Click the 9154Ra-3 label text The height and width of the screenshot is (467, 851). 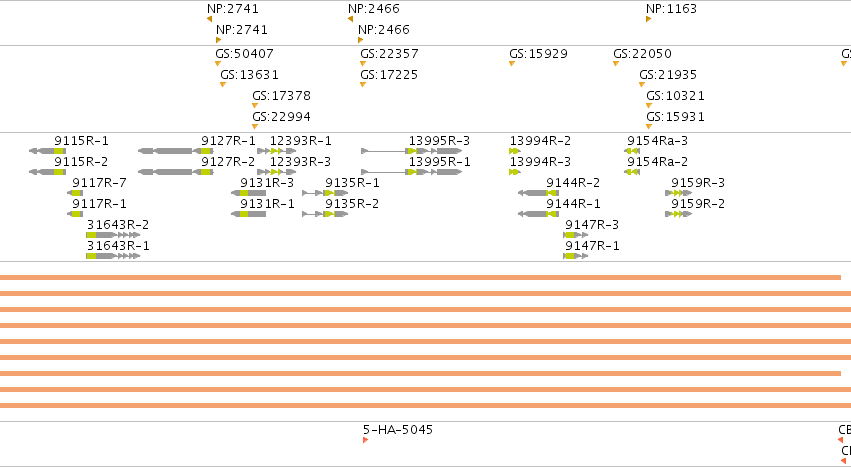658,141
